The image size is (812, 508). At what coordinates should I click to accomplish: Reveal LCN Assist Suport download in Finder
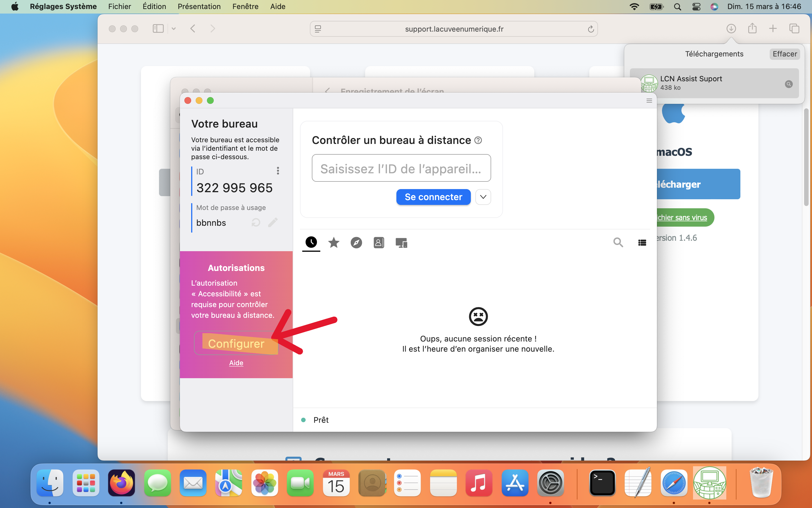(x=789, y=84)
